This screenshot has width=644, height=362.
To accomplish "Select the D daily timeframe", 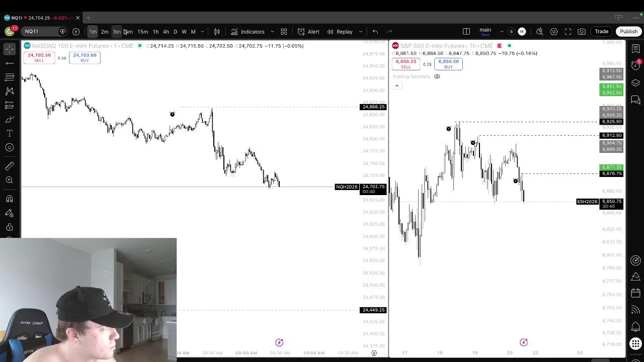I will click(175, 32).
